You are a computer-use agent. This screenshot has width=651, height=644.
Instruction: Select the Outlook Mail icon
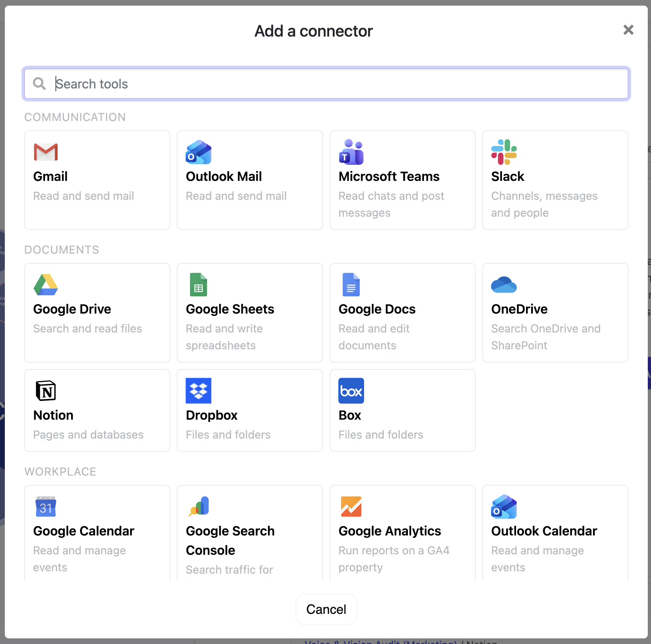point(199,152)
